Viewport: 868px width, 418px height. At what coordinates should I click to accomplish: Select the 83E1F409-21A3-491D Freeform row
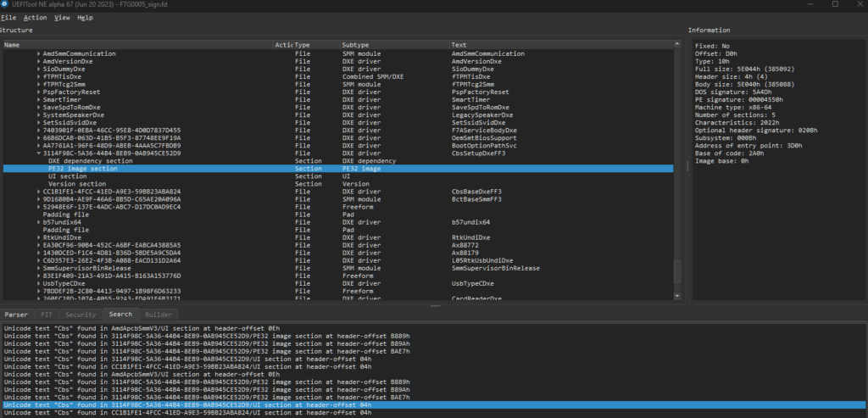[x=338, y=276]
